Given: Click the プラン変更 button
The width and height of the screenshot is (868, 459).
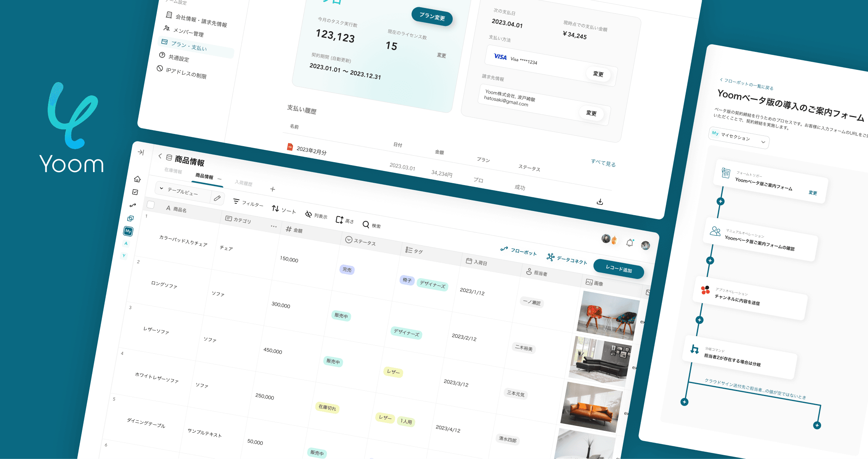Looking at the screenshot, I should pyautogui.click(x=432, y=17).
